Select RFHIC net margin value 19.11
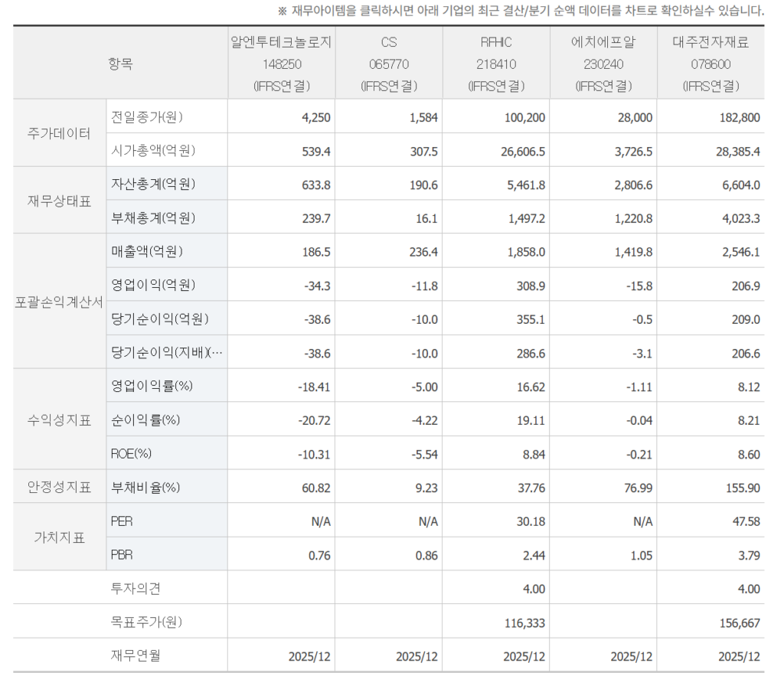 (x=531, y=420)
